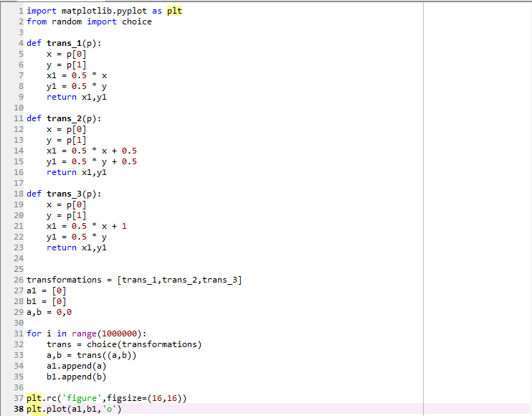Click line number 25 in the gutter

pos(19,269)
